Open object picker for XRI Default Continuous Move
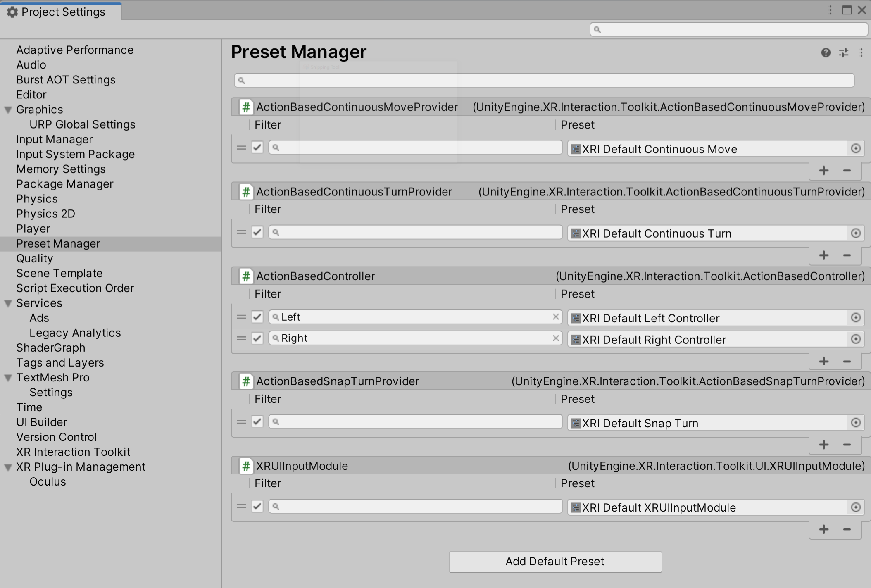Screen dimensions: 871x588 point(856,148)
